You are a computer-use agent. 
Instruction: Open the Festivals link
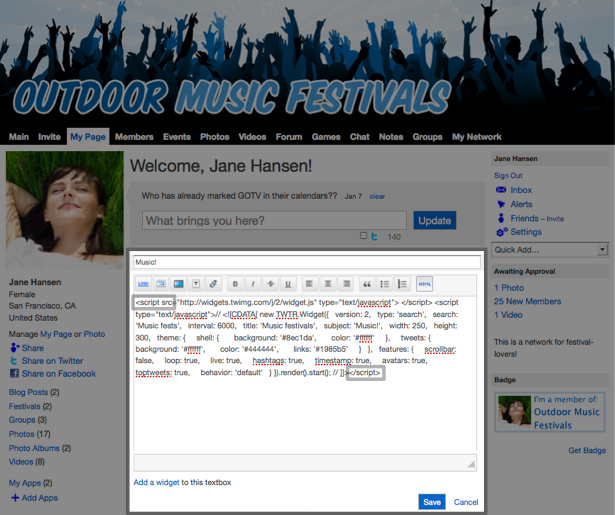[x=24, y=406]
